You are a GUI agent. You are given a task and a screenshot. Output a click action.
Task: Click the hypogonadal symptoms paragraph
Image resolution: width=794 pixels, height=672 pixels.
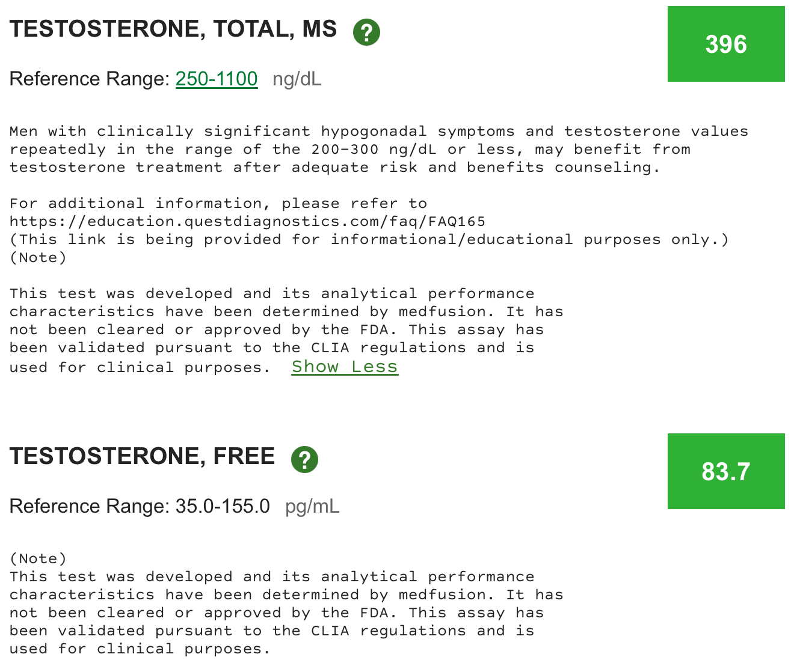[x=379, y=149]
